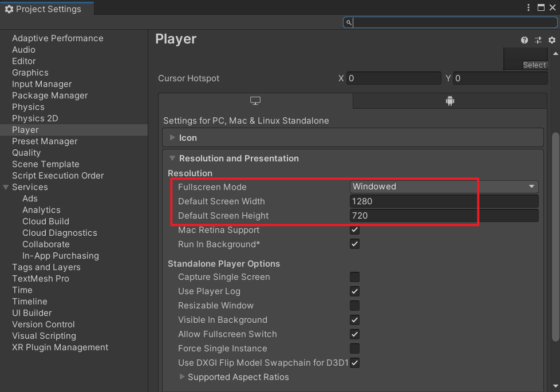The height and width of the screenshot is (392, 560).
Task: Open UI Builder settings
Action: [32, 313]
